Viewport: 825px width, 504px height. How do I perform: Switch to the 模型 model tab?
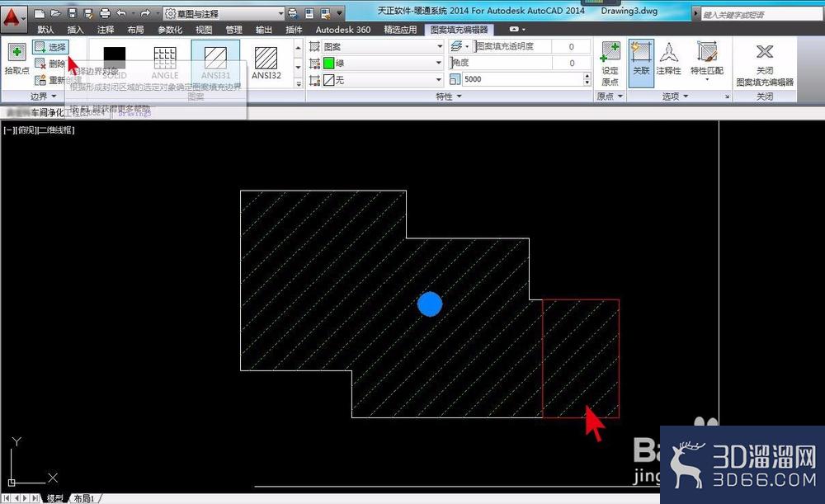coord(54,498)
